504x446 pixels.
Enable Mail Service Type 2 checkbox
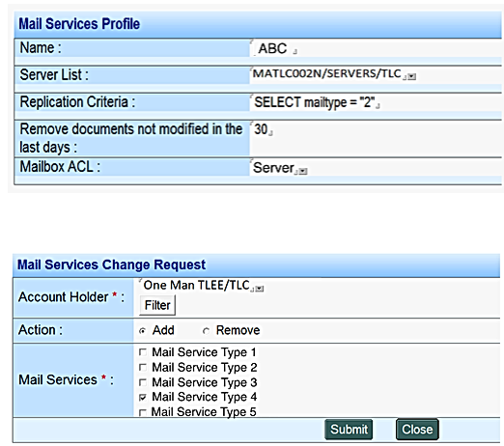coord(143,367)
